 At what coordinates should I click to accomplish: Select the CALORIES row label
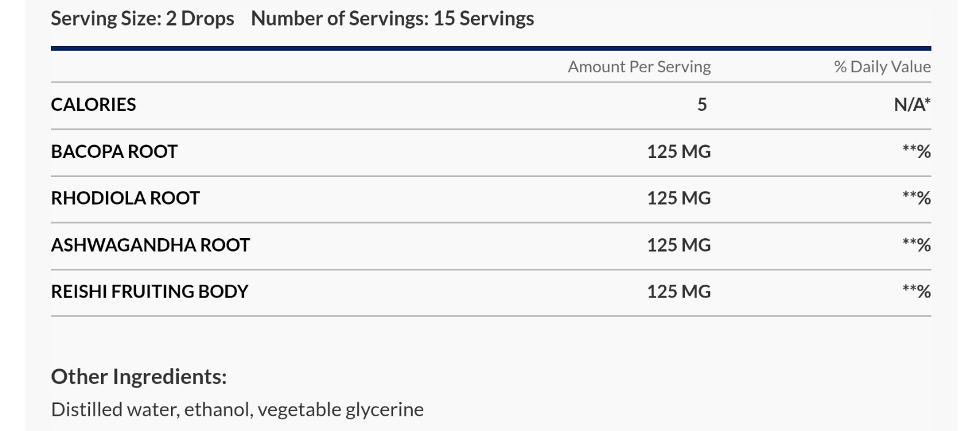(x=94, y=105)
